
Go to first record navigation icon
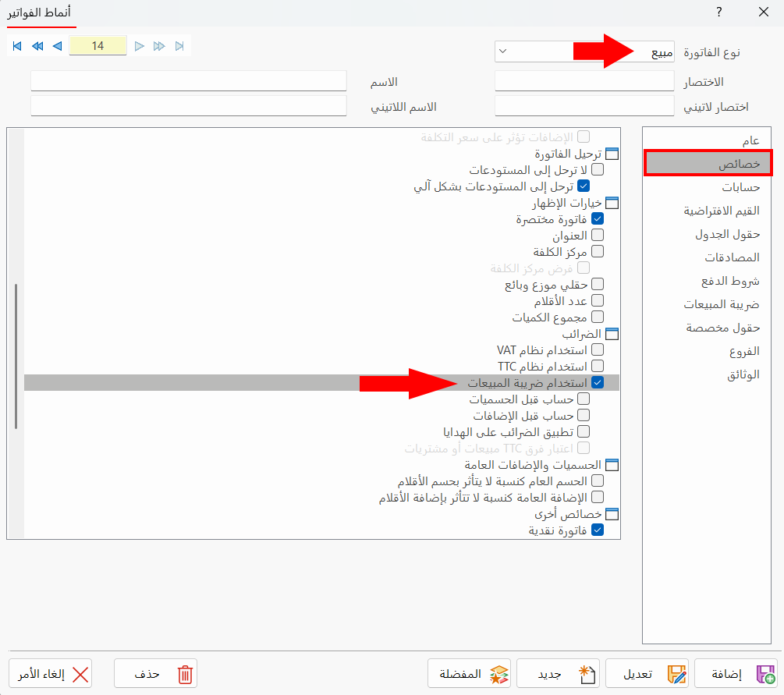17,46
